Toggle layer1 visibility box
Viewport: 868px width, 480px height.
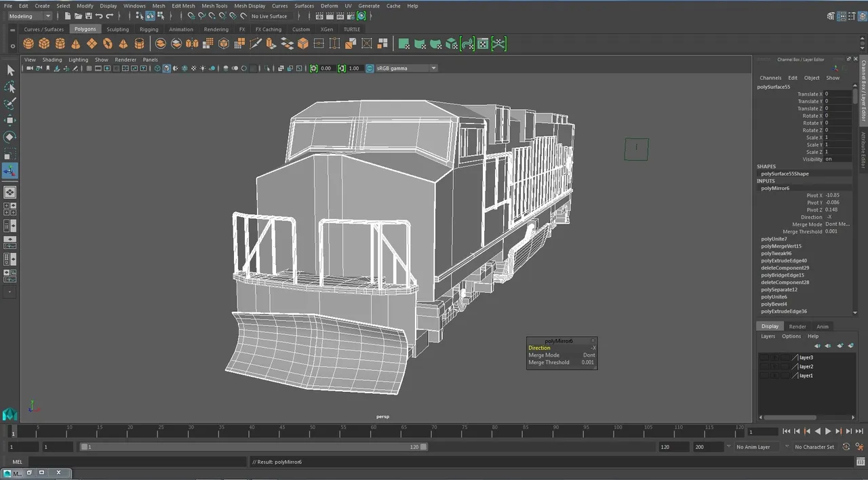coord(764,375)
